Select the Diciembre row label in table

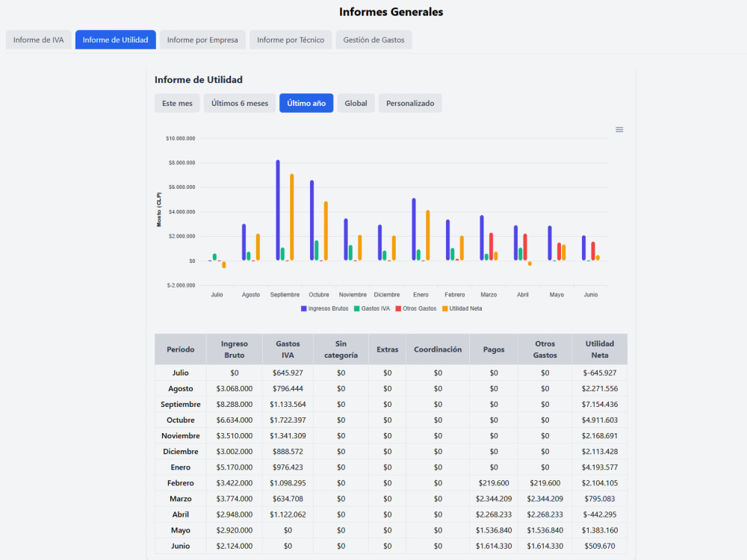click(x=181, y=452)
